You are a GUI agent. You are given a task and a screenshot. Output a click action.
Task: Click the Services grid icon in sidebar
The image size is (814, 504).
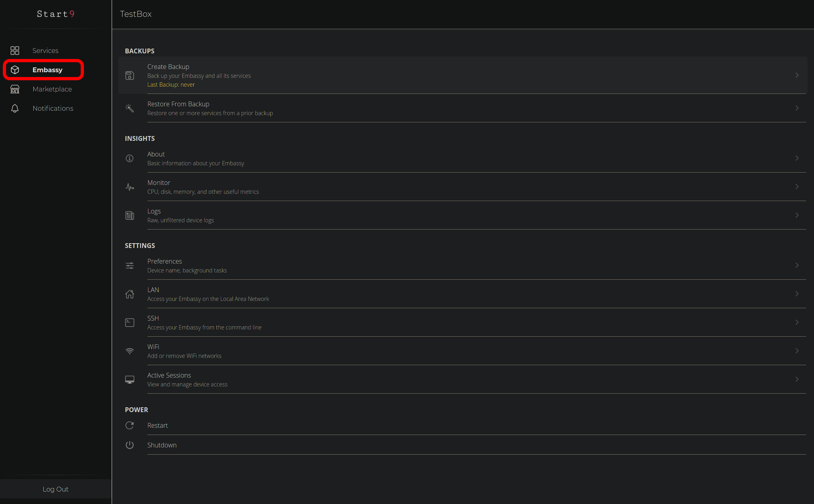coord(15,51)
